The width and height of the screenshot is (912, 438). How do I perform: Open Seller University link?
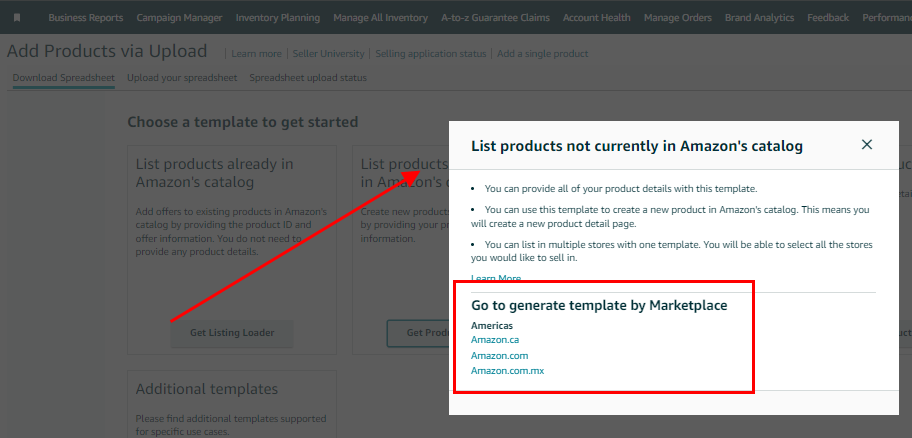pos(328,54)
